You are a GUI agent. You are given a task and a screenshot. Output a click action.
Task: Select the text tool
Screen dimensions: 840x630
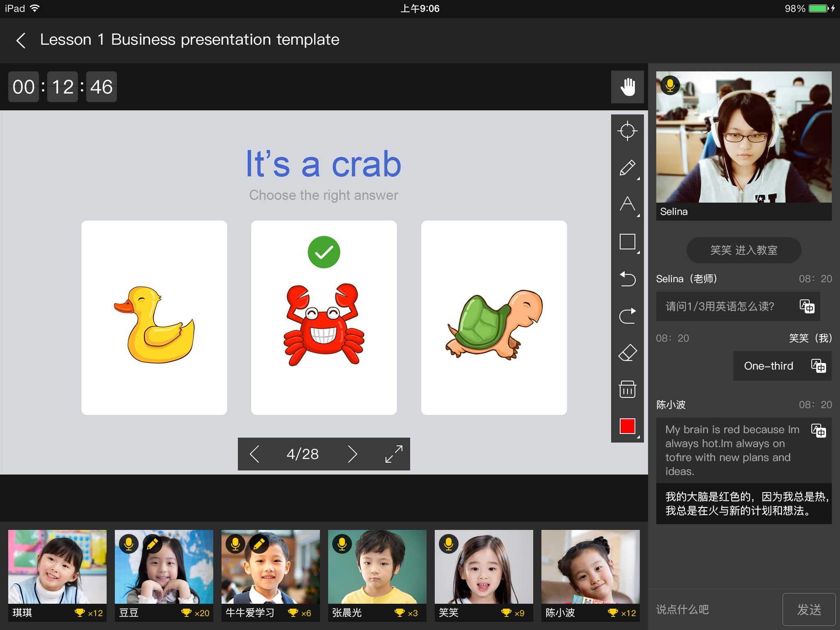[627, 203]
